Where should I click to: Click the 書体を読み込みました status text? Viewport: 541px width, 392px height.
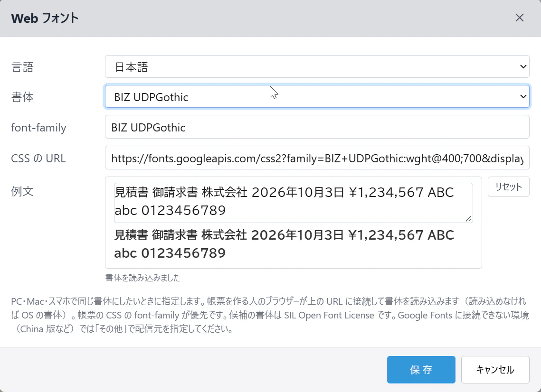coord(142,278)
